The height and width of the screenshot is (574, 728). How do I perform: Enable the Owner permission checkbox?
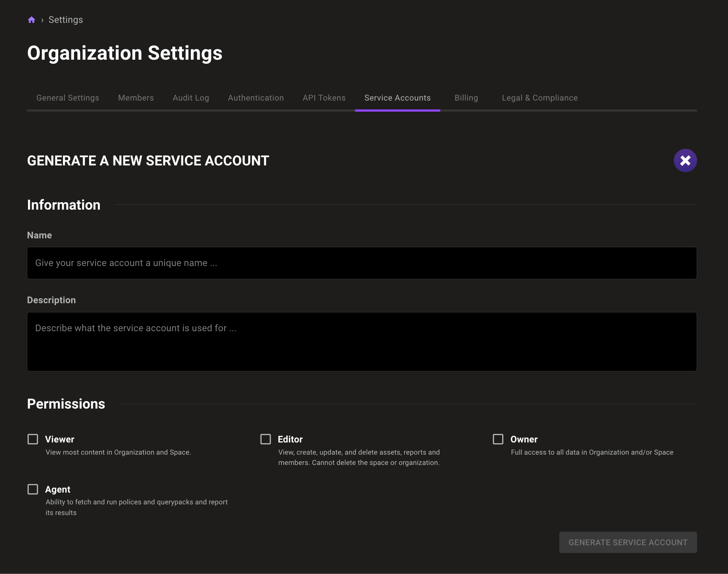(x=498, y=439)
